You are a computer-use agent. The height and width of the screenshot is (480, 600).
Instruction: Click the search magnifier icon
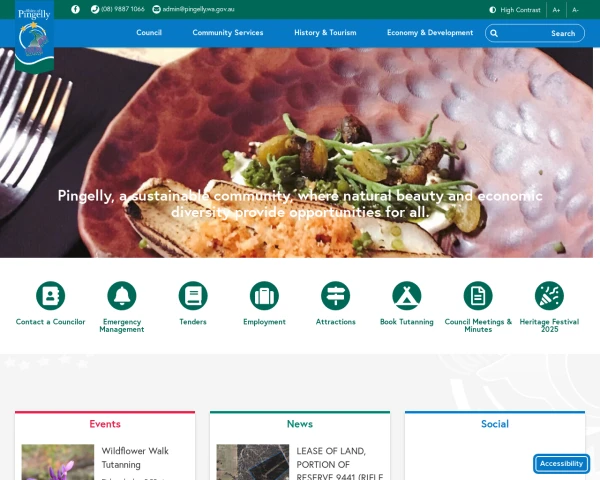pos(494,33)
